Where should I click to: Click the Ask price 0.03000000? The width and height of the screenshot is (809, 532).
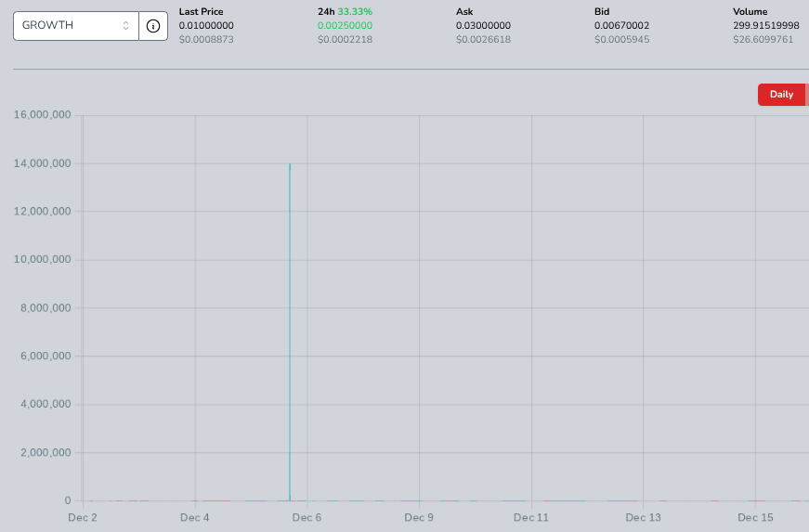(x=483, y=25)
